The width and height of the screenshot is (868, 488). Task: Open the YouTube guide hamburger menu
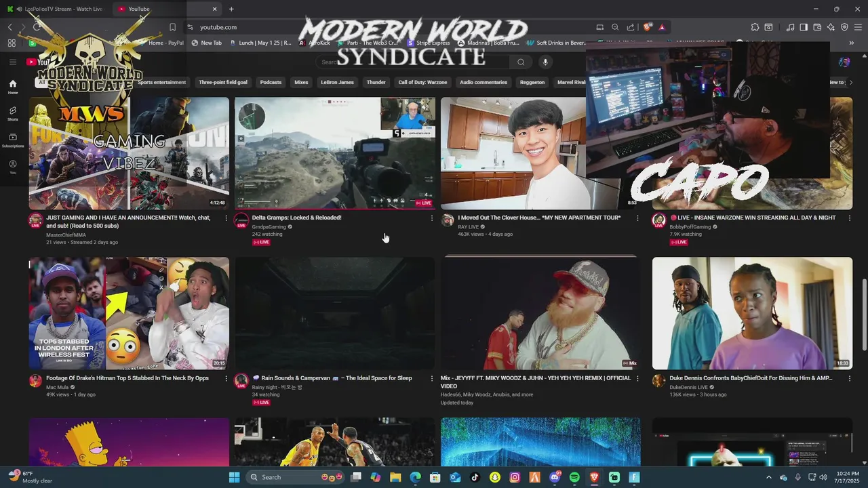pos(12,62)
